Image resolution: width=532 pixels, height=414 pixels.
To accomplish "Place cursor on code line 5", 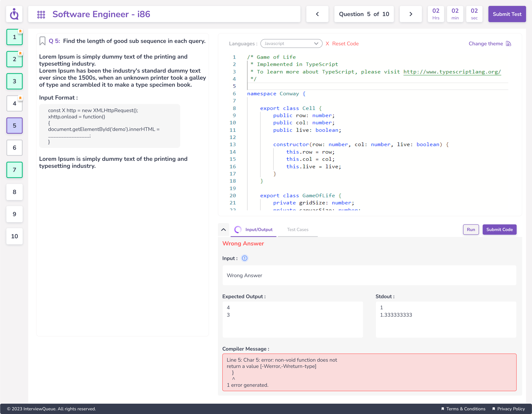I will click(x=378, y=86).
